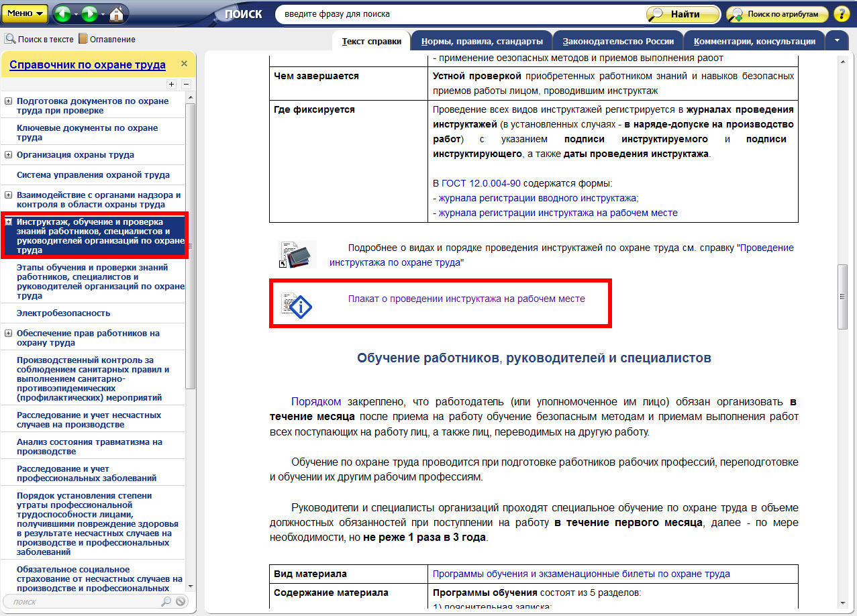This screenshot has height=616, width=857.
Task: Expand 'Организация охраны труда' tree node
Action: coord(8,155)
